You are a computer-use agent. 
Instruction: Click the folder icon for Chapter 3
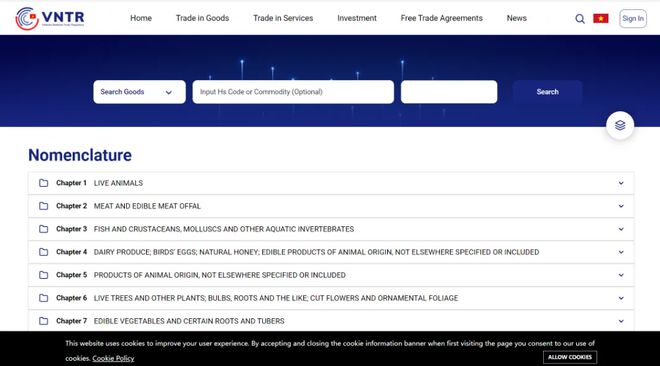(43, 229)
